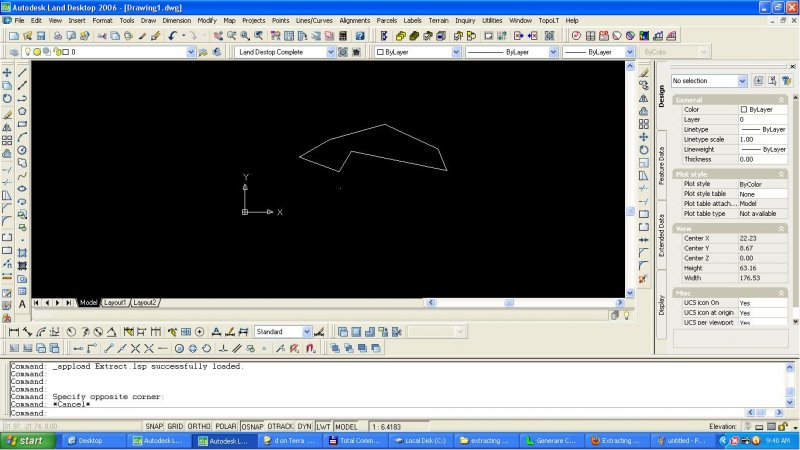Click the New drawing icon

14,36
